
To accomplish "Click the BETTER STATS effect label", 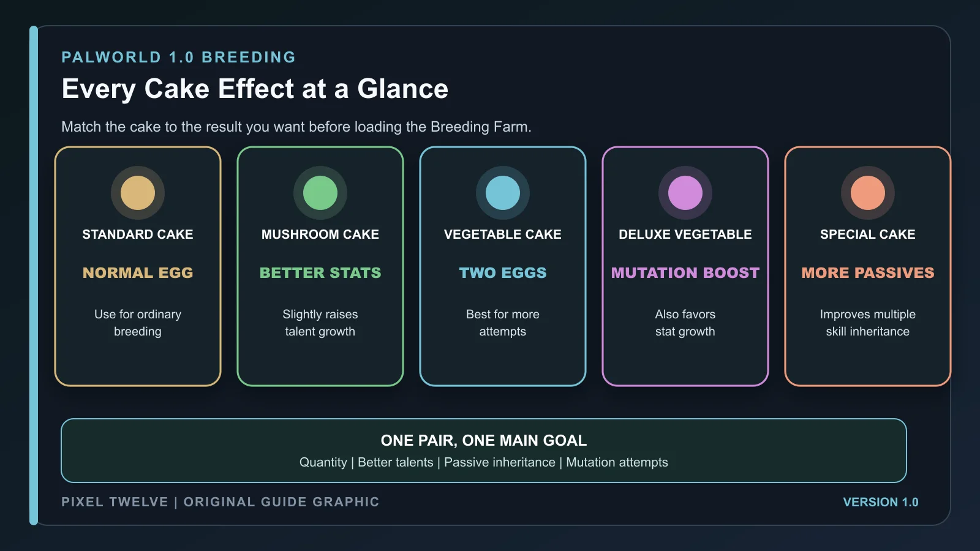I will point(320,273).
